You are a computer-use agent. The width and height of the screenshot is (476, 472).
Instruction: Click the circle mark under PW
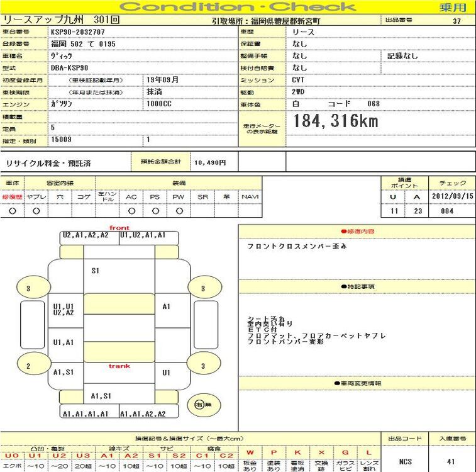179,211
